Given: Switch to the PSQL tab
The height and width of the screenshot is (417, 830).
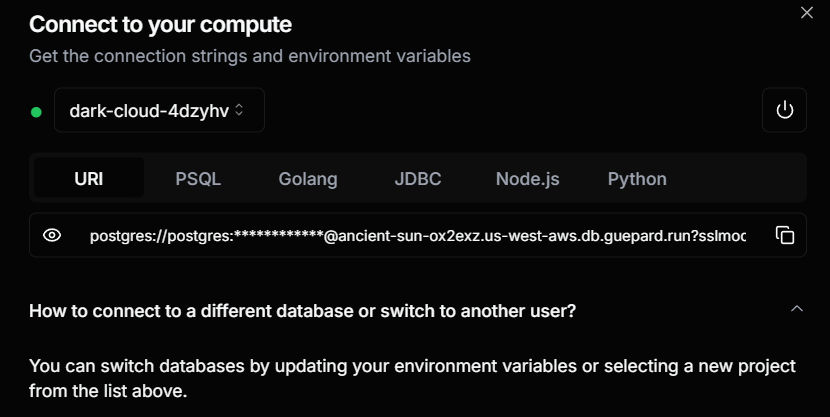Looking at the screenshot, I should pyautogui.click(x=198, y=178).
